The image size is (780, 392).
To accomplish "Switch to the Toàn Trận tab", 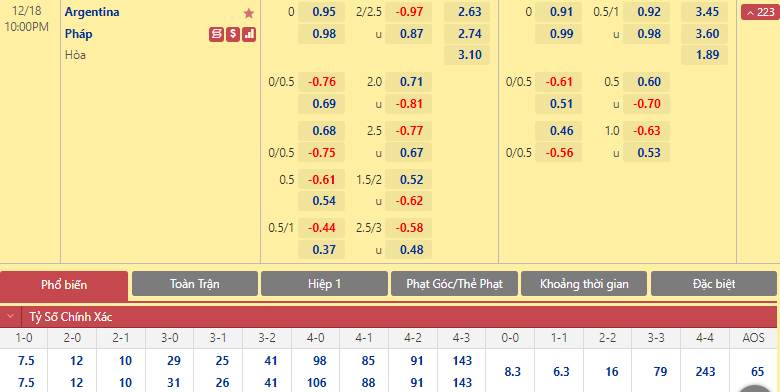I will 195,284.
